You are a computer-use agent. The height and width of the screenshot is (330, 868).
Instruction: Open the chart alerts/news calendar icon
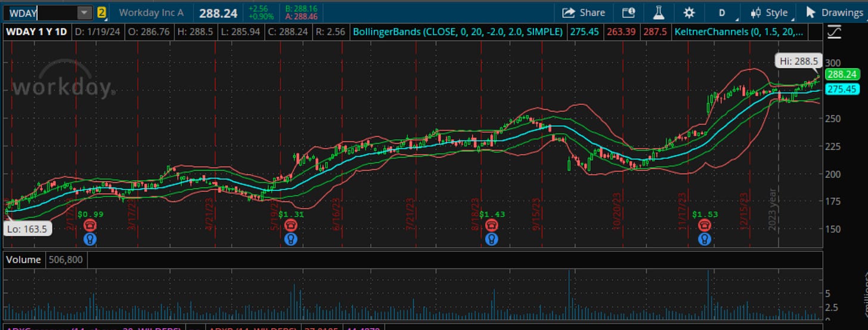(x=628, y=13)
